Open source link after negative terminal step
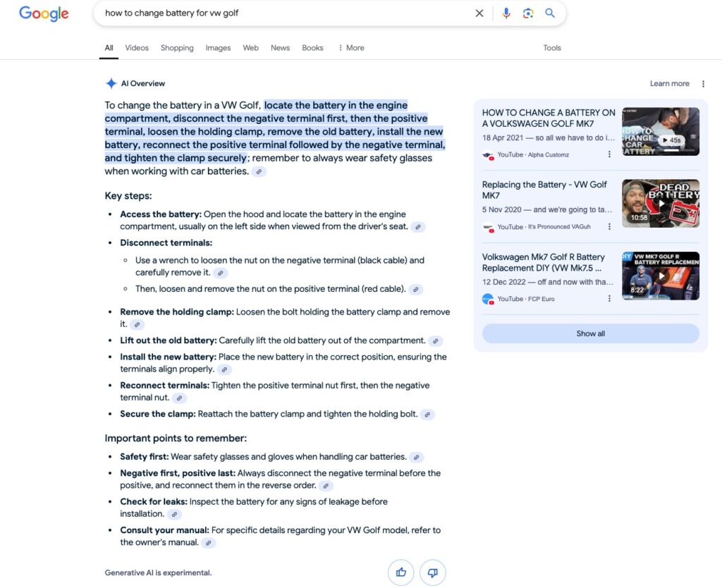 pyautogui.click(x=221, y=273)
